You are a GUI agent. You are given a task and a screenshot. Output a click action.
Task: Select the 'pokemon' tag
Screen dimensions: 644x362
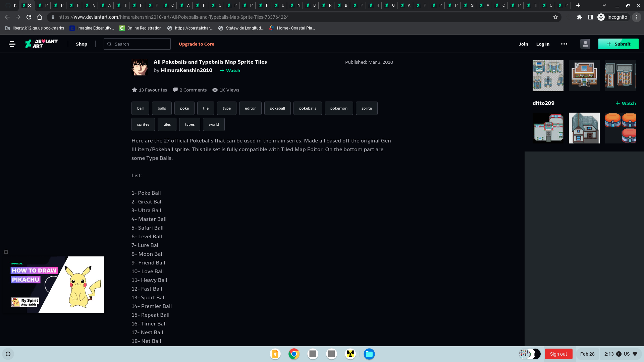[339, 108]
